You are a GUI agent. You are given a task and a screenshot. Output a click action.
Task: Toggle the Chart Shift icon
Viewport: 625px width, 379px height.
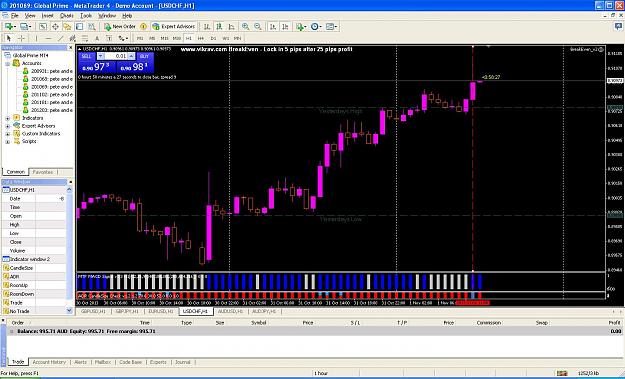285,26
